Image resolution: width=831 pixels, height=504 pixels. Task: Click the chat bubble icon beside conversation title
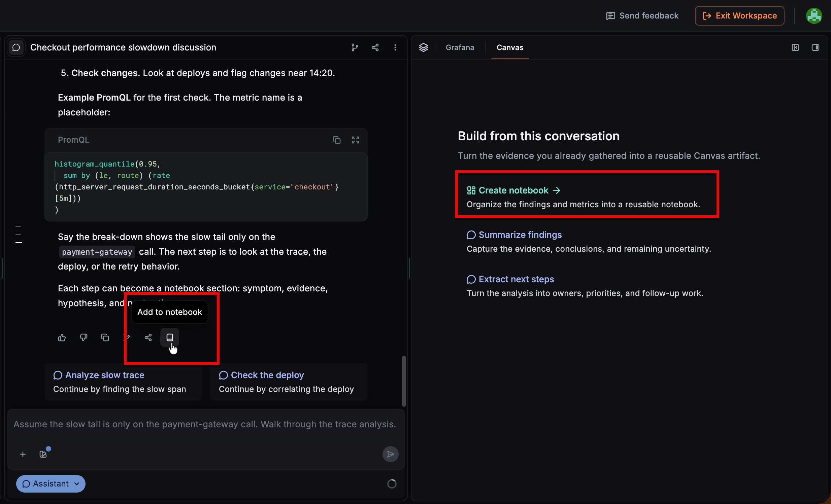16,47
